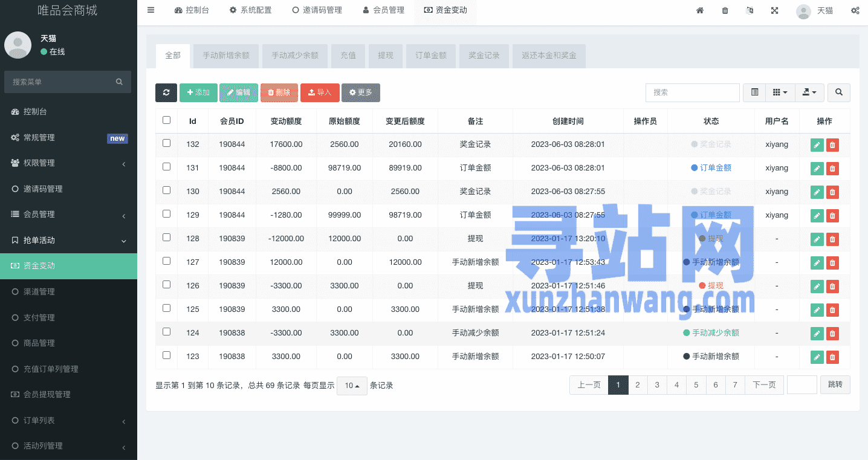Click the green 添加 button
The image size is (868, 460).
click(x=198, y=92)
